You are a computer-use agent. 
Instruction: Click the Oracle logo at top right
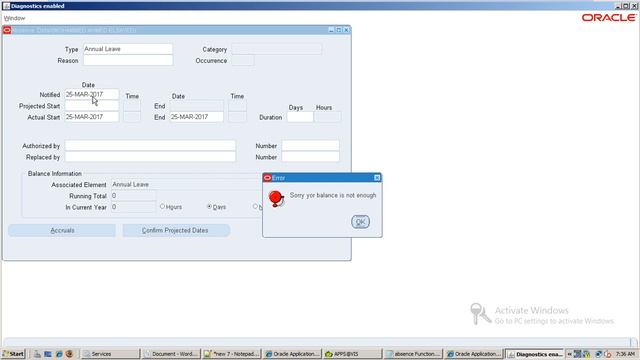pyautogui.click(x=609, y=18)
